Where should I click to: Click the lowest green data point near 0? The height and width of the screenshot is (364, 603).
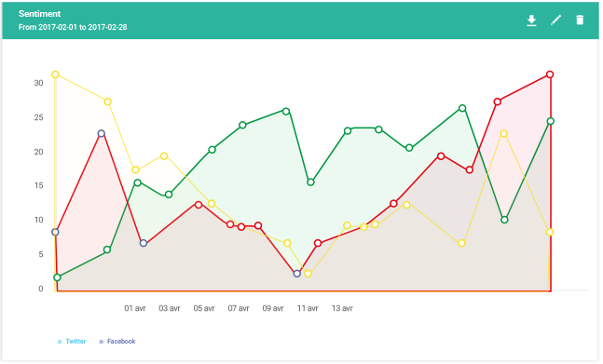point(57,277)
